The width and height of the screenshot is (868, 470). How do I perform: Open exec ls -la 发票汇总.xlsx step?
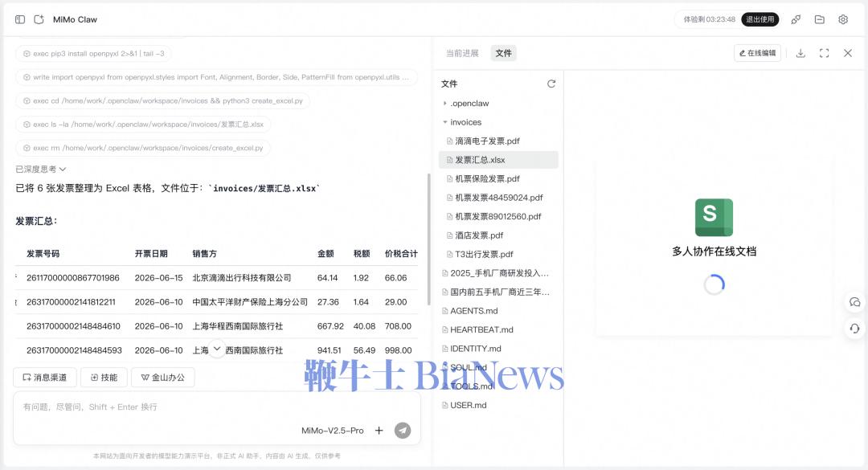143,124
